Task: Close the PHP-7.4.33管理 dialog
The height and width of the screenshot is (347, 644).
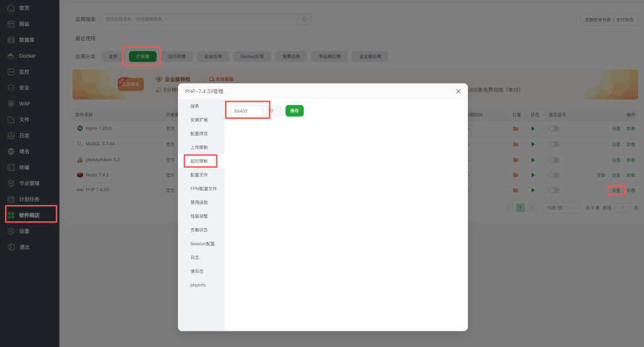Action: [458, 92]
